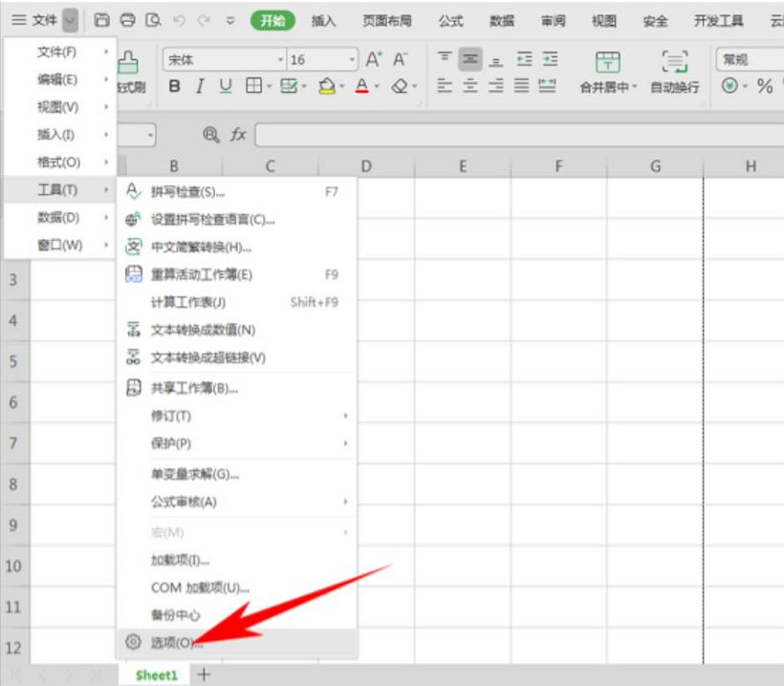Select the center horizontal alignment icon

469,86
